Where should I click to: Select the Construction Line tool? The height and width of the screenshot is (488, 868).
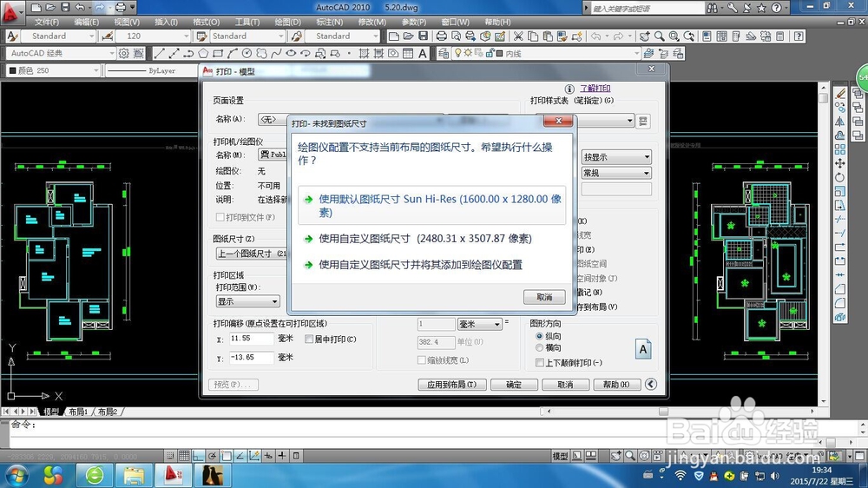pos(174,53)
